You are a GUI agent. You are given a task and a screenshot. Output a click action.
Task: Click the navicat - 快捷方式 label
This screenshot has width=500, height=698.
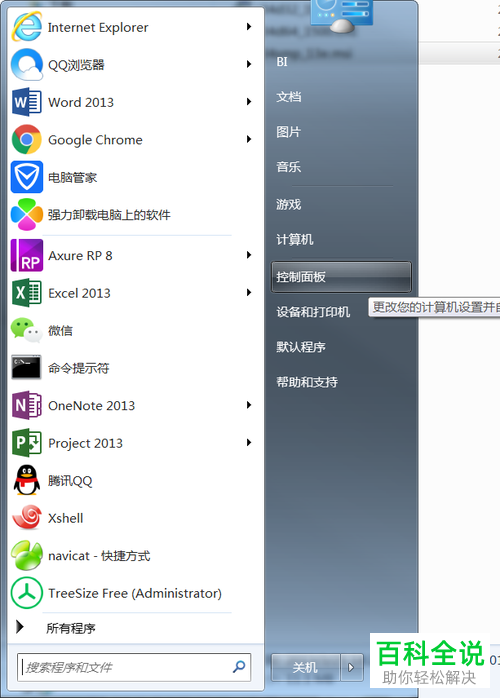pyautogui.click(x=99, y=556)
